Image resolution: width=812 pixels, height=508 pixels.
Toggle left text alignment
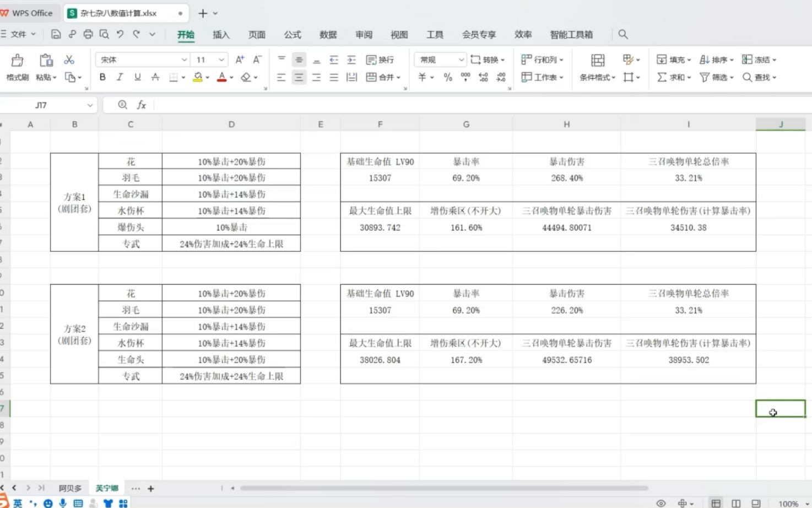(281, 77)
